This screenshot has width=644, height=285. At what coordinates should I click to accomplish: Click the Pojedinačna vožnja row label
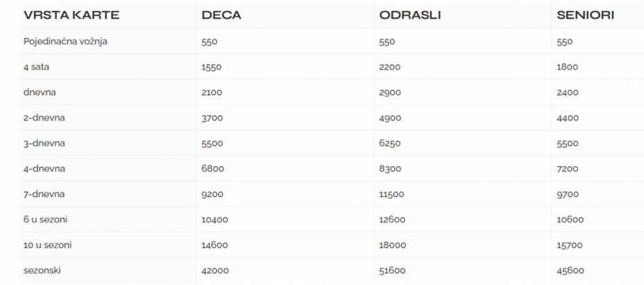65,42
